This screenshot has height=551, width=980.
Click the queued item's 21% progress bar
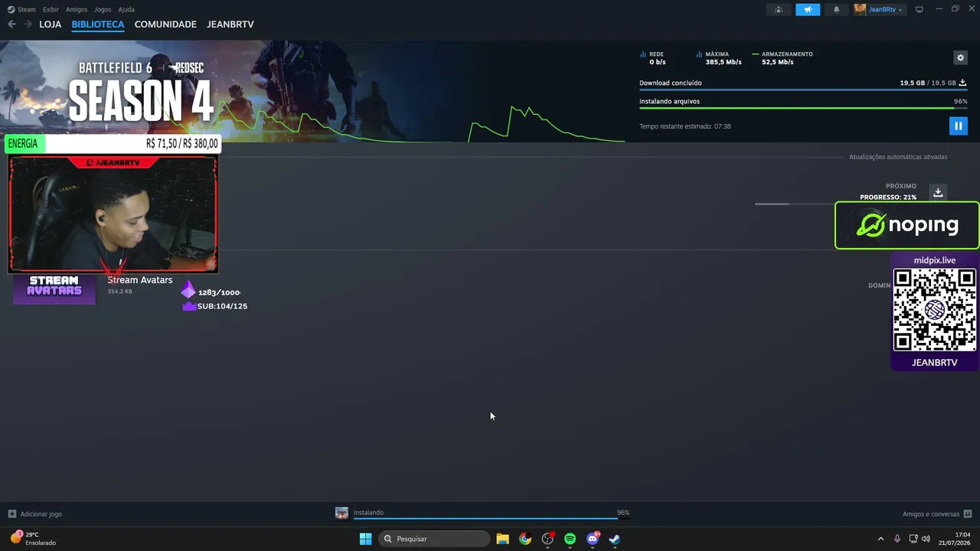(x=794, y=204)
